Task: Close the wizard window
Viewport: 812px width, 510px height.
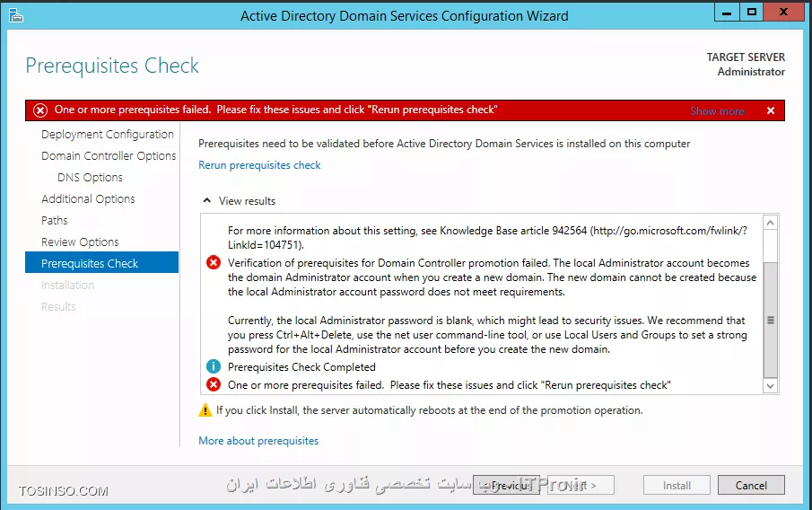Action: click(783, 12)
